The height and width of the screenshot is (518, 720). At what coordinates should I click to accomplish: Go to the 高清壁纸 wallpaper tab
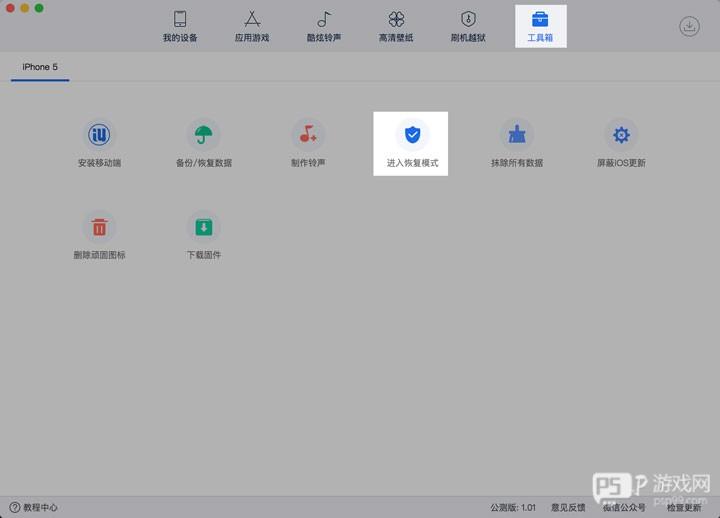click(396, 27)
